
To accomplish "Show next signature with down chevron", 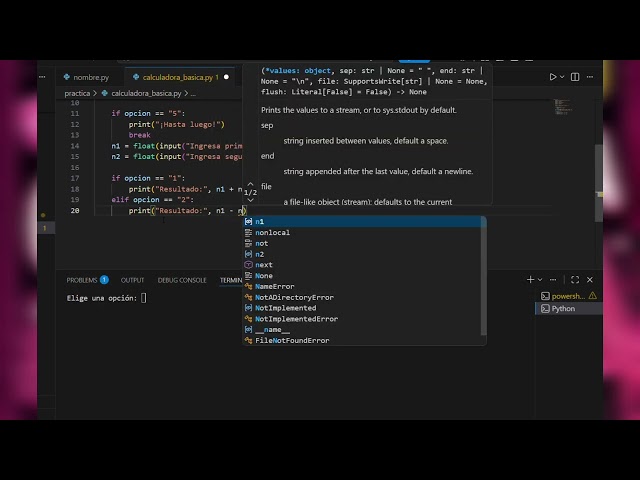I will coord(251,200).
